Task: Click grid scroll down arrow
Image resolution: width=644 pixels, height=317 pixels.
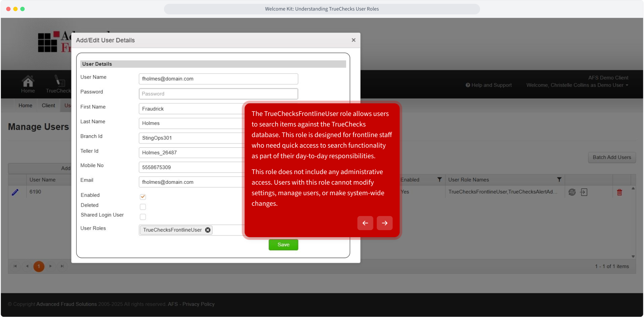Action: pyautogui.click(x=633, y=256)
